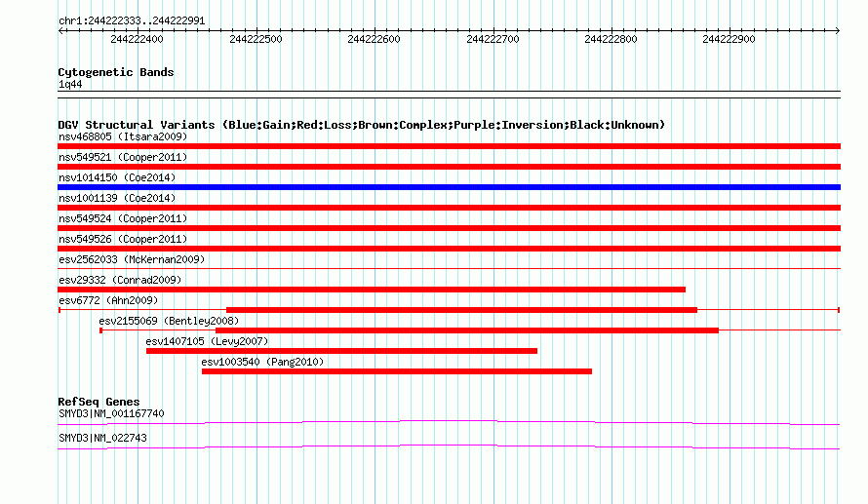Click the Cytogenetic Bands track title
This screenshot has width=868, height=504.
click(x=116, y=72)
